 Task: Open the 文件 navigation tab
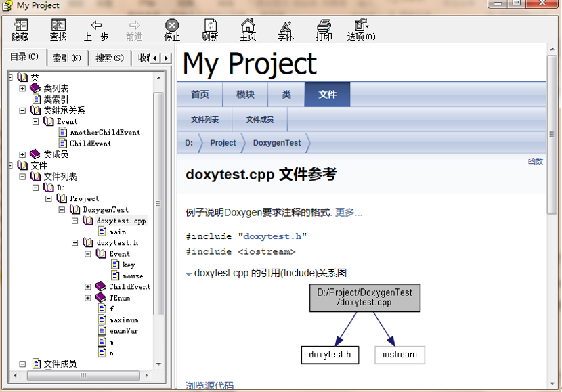click(x=327, y=94)
